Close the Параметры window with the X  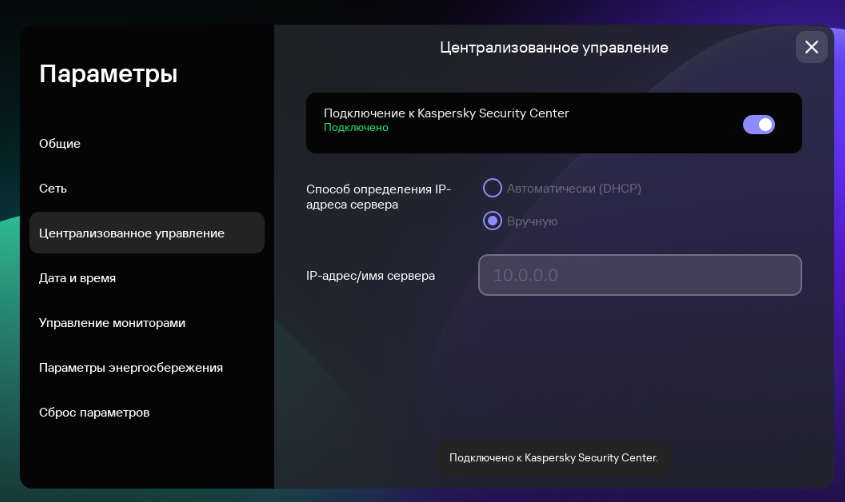811,47
